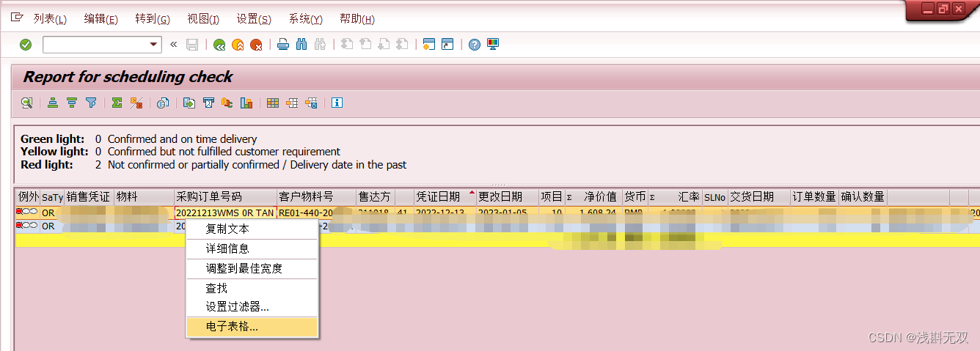Click the green Enter checkmark icon

[26, 45]
